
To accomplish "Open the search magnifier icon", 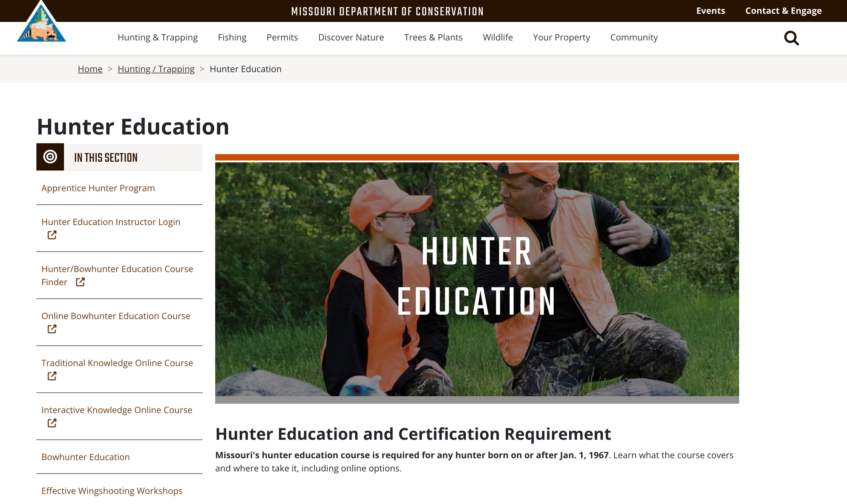I will tap(791, 38).
